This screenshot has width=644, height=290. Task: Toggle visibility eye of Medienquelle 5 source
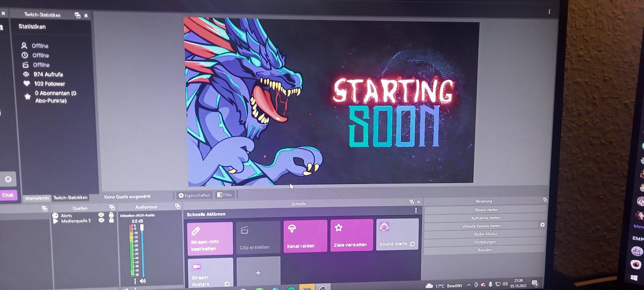(101, 220)
